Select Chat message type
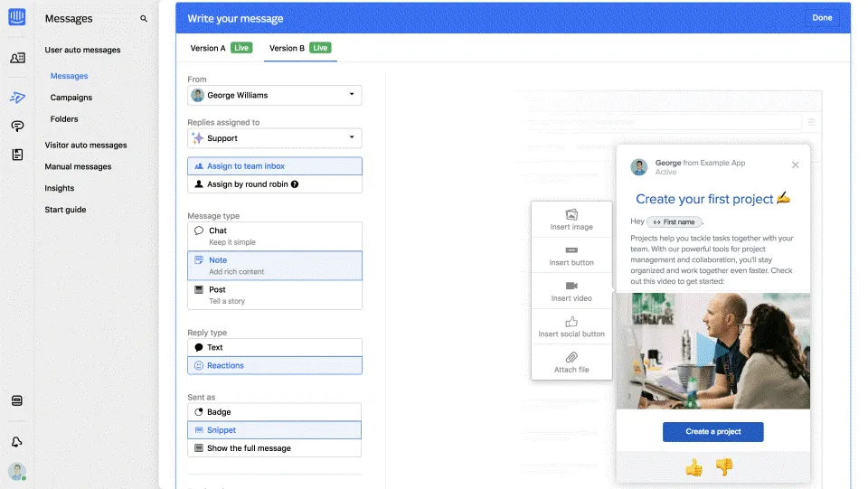The height and width of the screenshot is (489, 868). 275,236
